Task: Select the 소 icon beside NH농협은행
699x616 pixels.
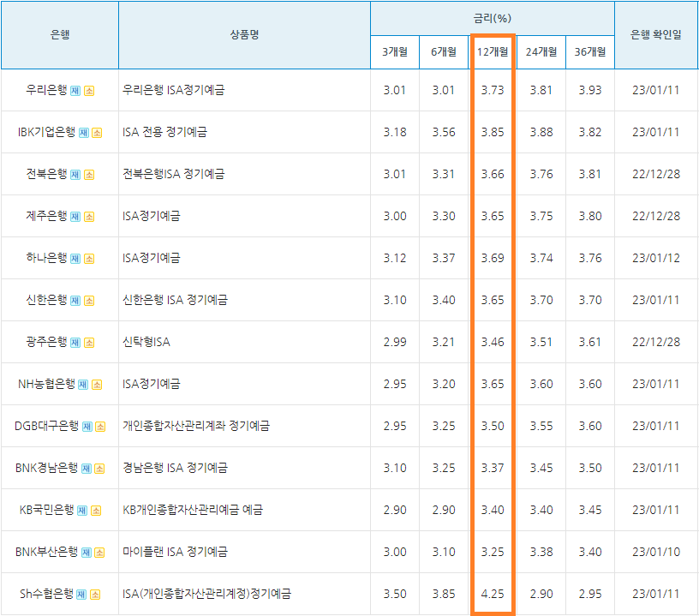Action: [x=97, y=385]
